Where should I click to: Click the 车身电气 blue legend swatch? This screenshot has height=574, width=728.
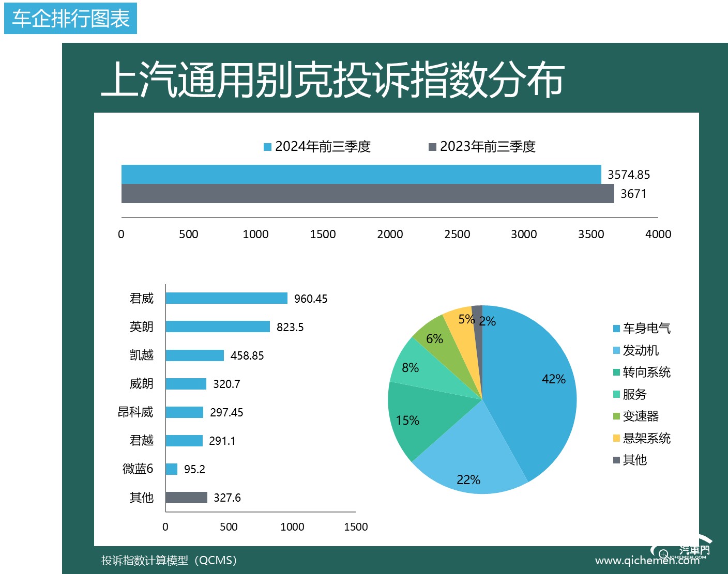tap(616, 329)
